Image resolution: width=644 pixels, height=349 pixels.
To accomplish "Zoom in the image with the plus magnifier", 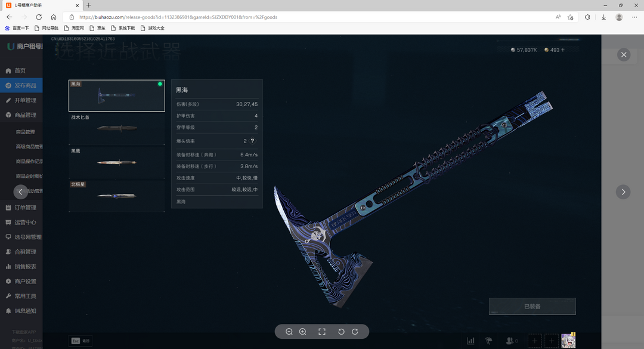I will coord(302,332).
